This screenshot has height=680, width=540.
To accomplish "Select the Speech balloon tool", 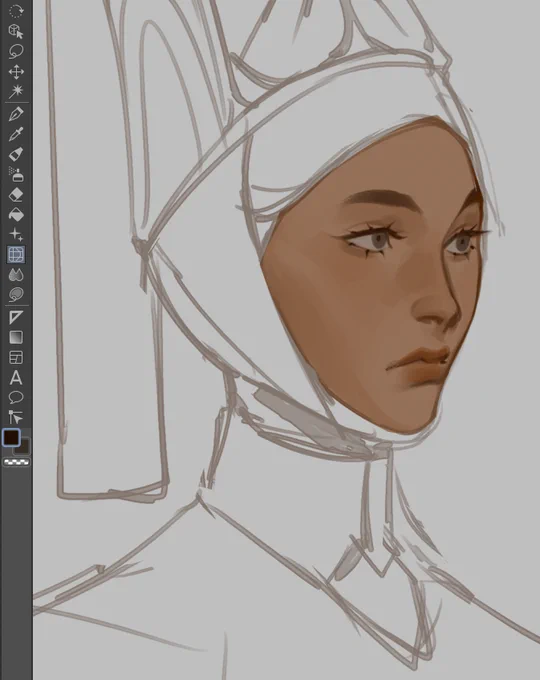I will (x=16, y=397).
